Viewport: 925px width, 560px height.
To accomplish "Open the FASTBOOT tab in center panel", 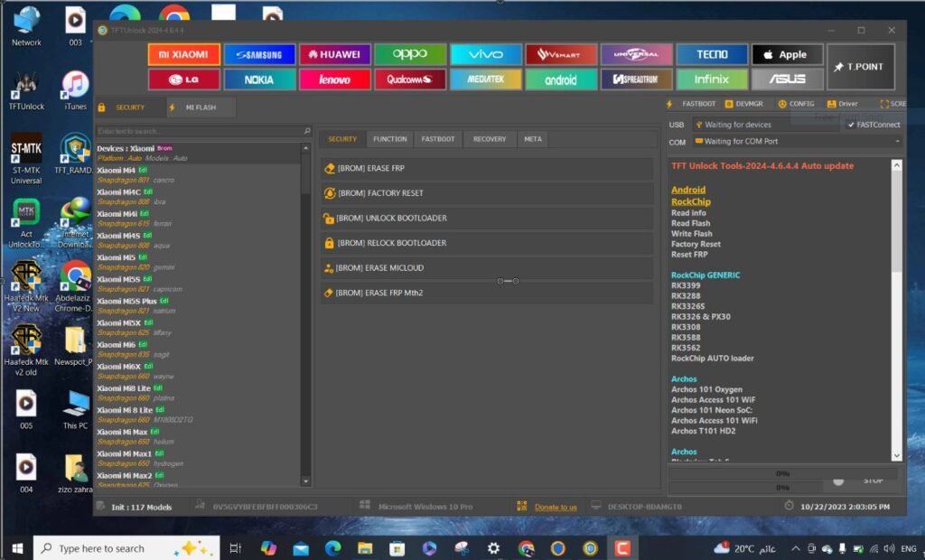I will point(438,139).
